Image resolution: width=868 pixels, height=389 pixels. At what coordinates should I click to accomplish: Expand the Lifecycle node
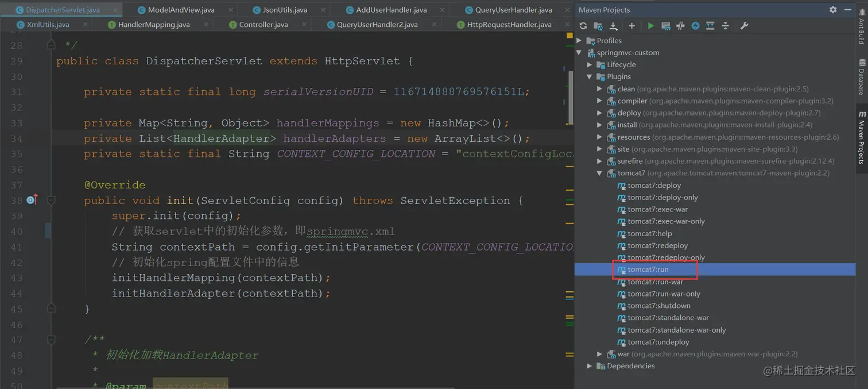[x=590, y=65]
